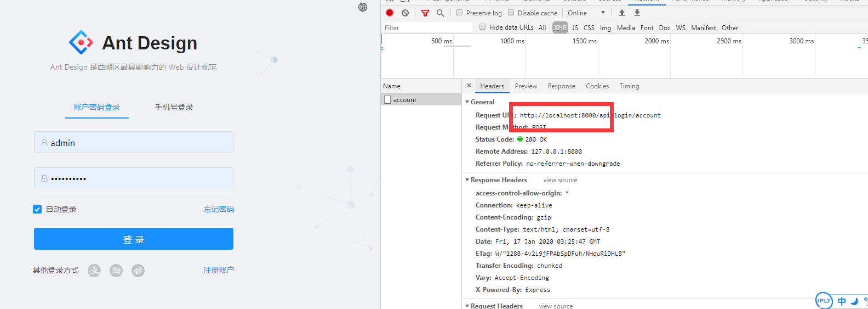Filter requests by JS
The height and width of the screenshot is (309, 868).
pyautogui.click(x=575, y=27)
